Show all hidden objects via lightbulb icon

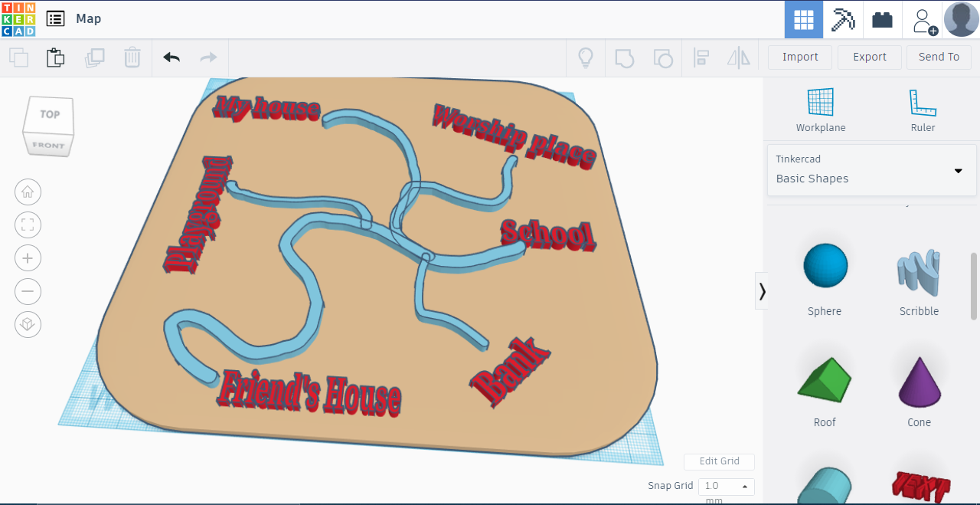click(586, 57)
